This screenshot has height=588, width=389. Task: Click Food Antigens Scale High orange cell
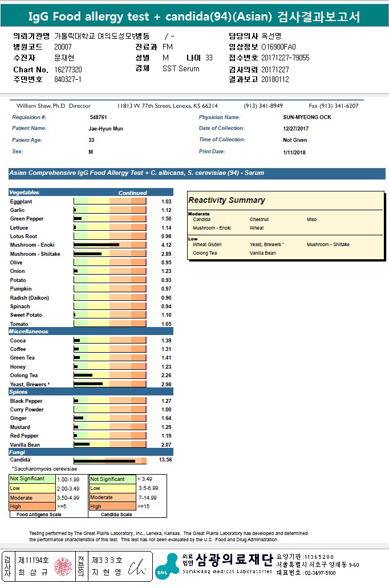pyautogui.click(x=32, y=507)
